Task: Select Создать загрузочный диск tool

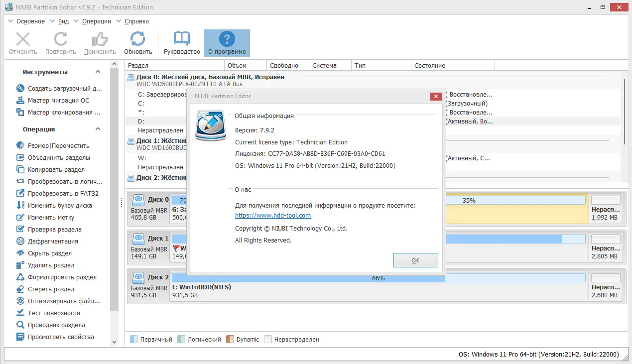Action: (59, 89)
